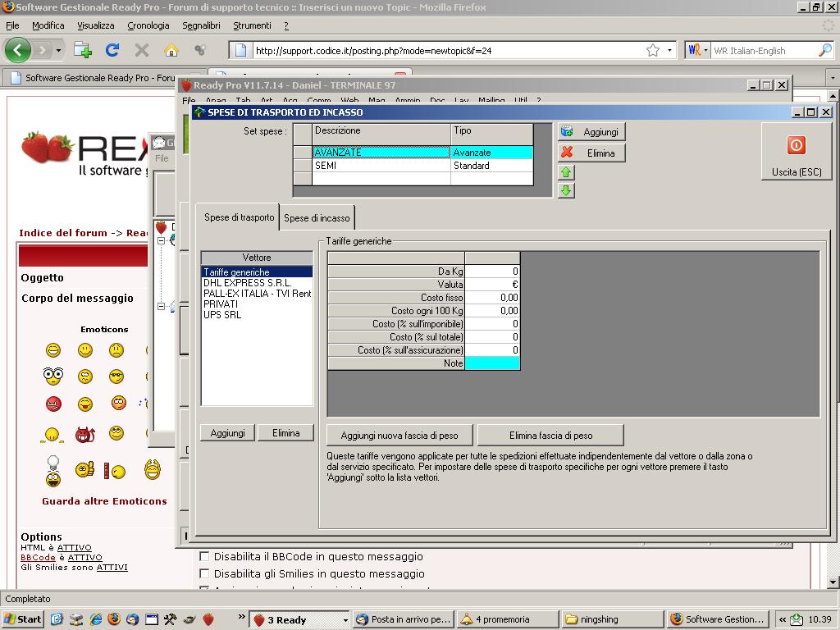Click Aggiungi nuova fascia di peso button
Image resolution: width=840 pixels, height=630 pixels.
point(399,436)
